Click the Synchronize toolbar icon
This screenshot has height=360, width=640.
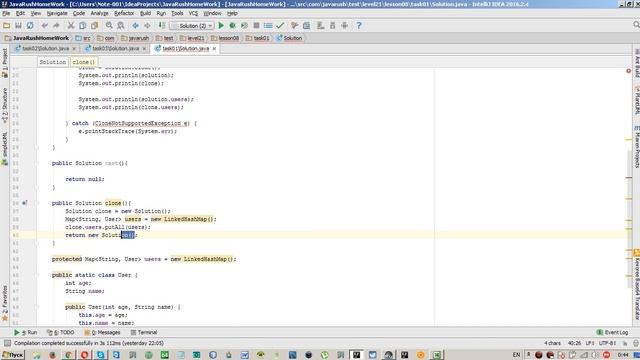(x=30, y=25)
